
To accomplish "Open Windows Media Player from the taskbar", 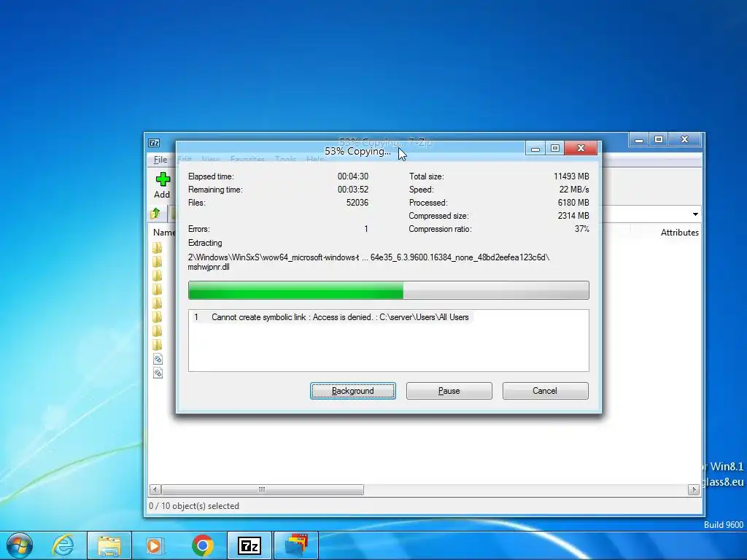I will (155, 545).
